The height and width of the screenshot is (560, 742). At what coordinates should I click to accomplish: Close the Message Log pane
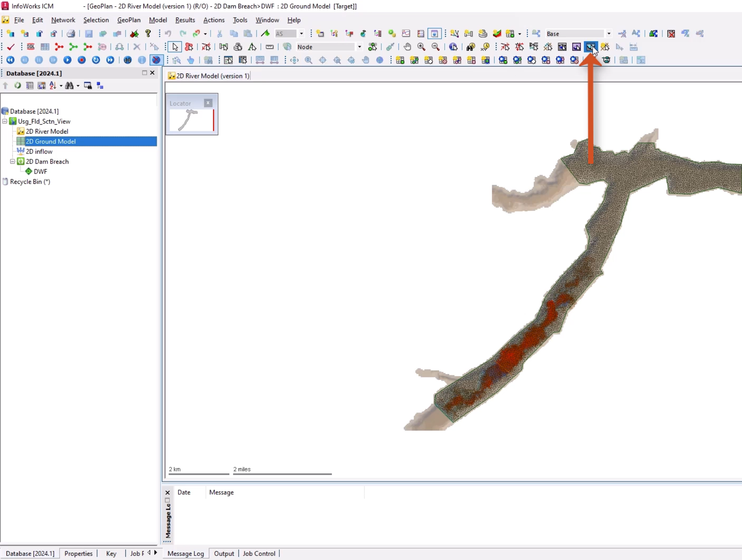tap(167, 493)
